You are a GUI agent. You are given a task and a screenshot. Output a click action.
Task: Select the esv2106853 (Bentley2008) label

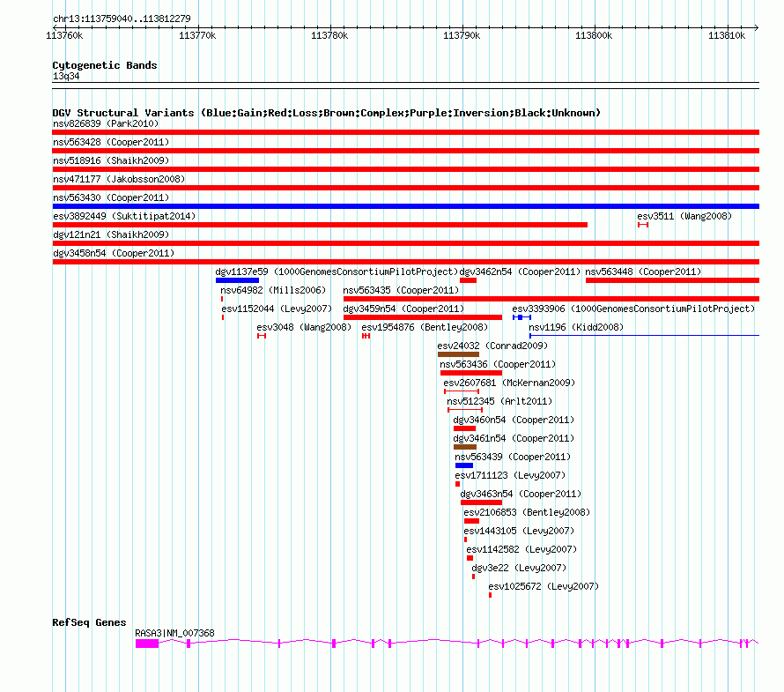click(527, 512)
